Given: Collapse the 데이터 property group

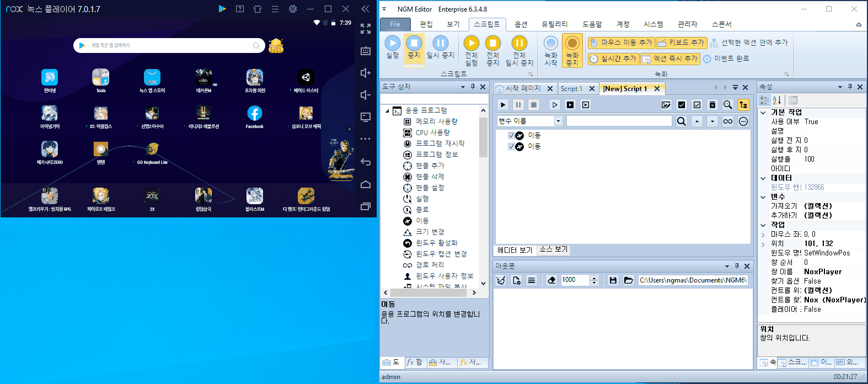Looking at the screenshot, I should (763, 178).
